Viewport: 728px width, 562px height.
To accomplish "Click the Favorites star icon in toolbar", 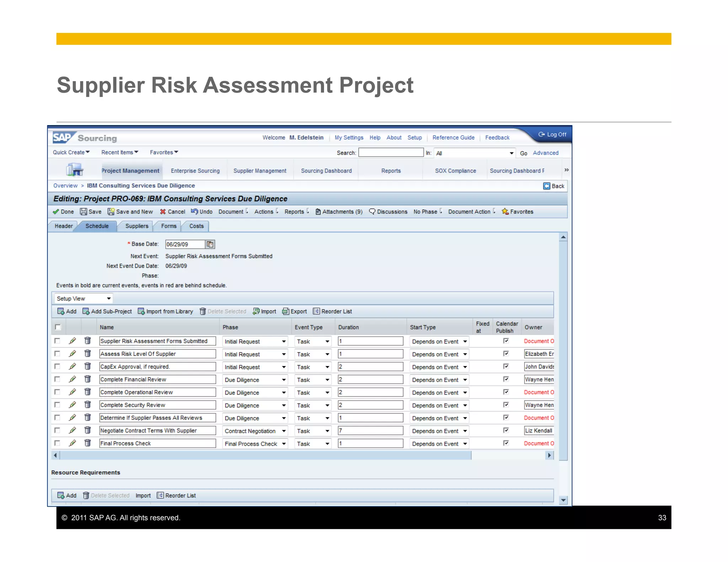I will [x=505, y=211].
